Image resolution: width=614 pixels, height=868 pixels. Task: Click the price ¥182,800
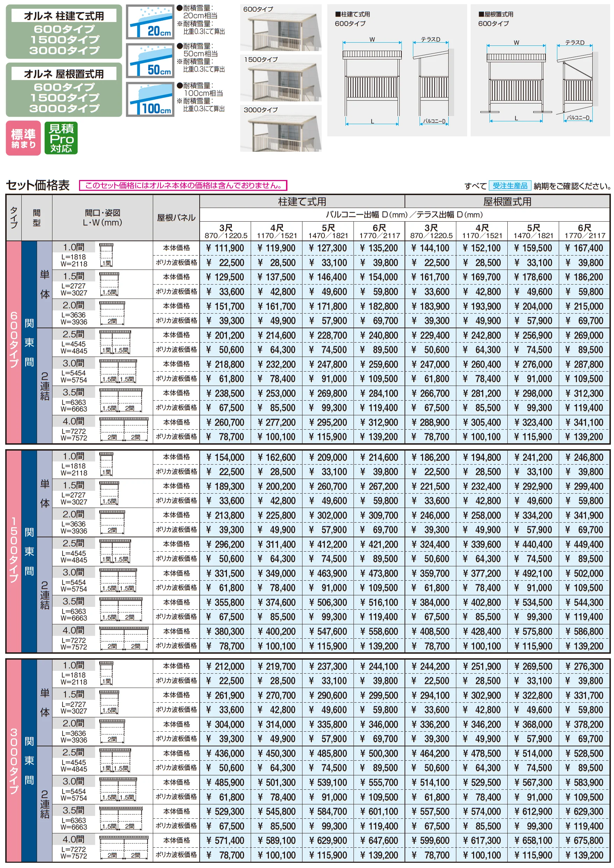(379, 306)
